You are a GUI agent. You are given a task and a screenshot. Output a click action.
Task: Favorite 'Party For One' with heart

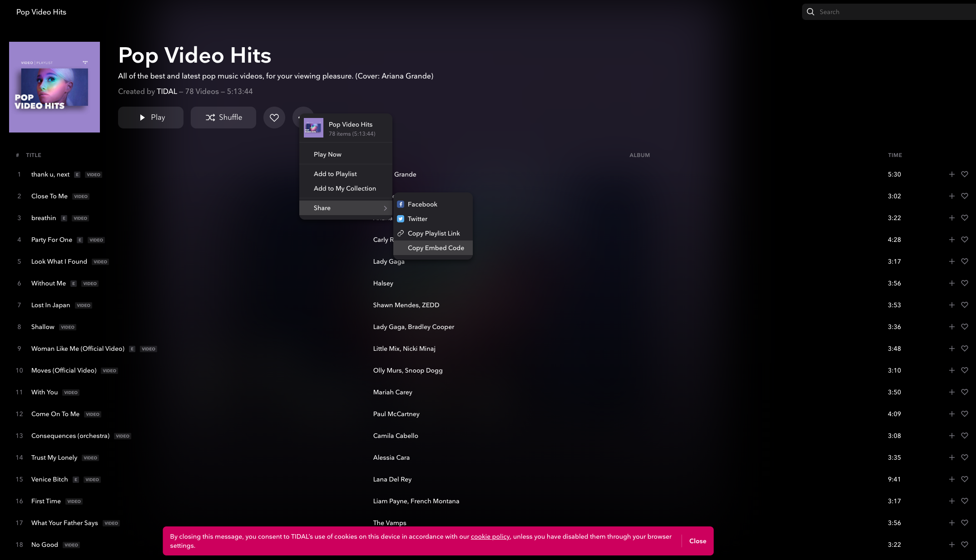pos(965,240)
